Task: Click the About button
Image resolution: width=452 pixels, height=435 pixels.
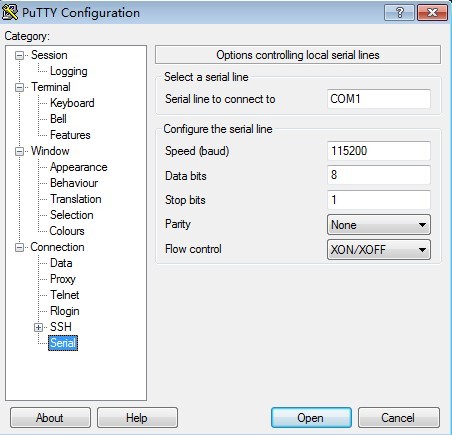Action: coord(50,418)
